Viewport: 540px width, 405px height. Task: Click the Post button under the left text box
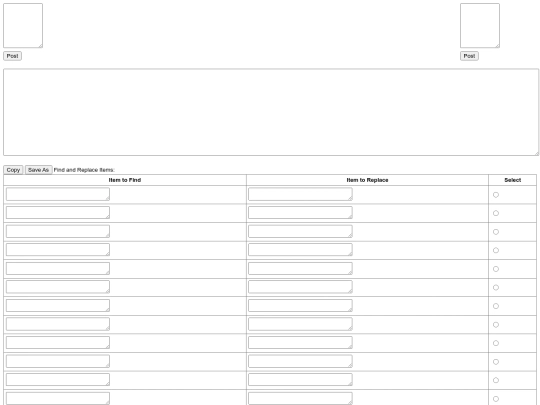pos(12,56)
